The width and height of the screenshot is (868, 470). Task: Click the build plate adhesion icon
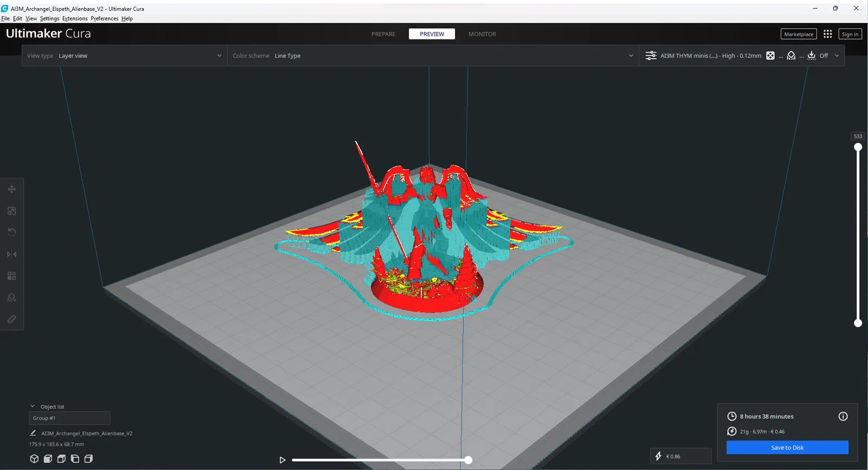point(812,55)
